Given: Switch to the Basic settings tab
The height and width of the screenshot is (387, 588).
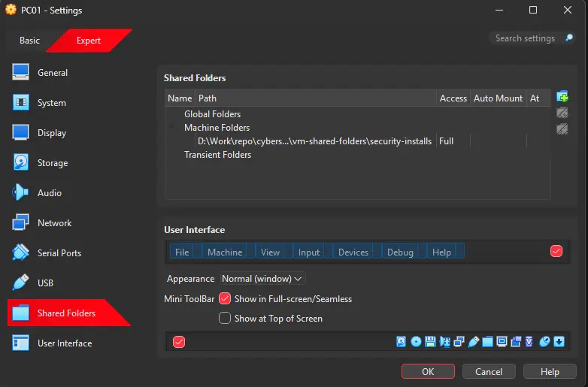Looking at the screenshot, I should point(29,41).
